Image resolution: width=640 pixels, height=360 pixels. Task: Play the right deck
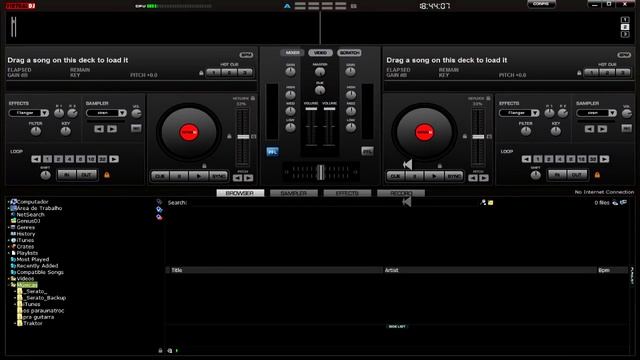point(433,176)
